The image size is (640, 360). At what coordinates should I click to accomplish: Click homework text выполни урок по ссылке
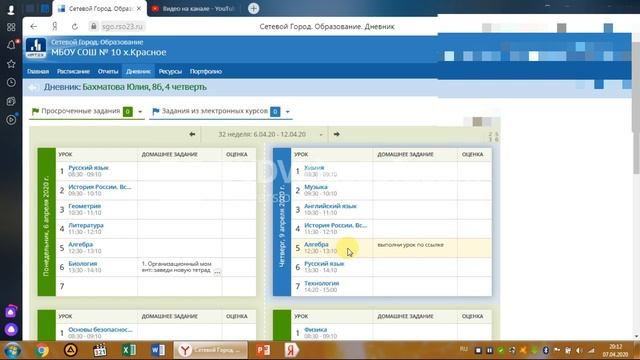411,245
